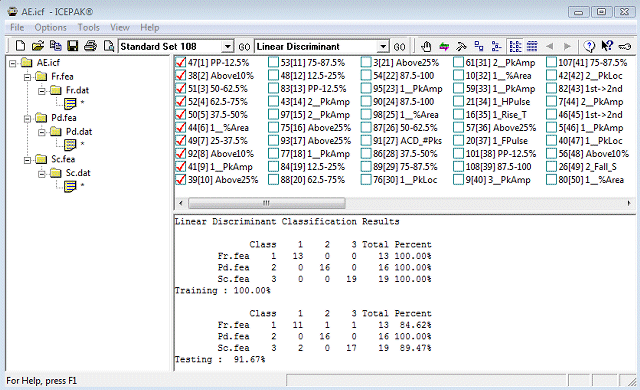Click the Print Preview icon
640x390 pixels.
point(109,46)
